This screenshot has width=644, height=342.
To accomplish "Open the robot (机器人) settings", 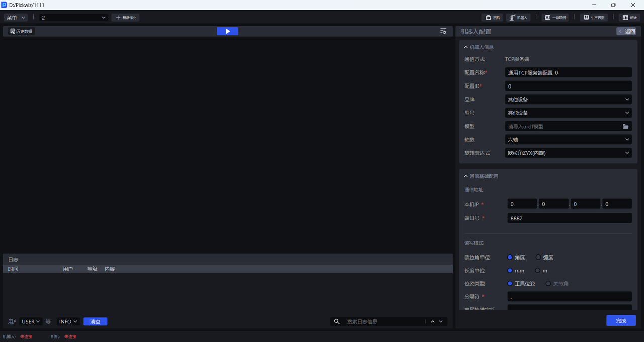I will [518, 18].
